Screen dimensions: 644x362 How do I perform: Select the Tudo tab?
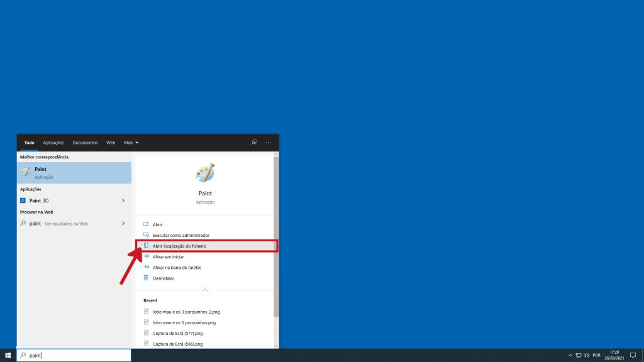click(x=29, y=143)
